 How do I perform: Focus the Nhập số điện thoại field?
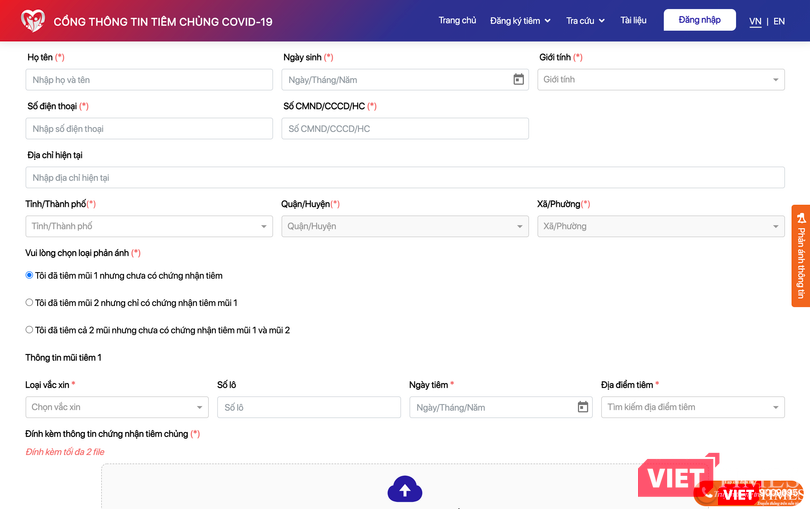point(149,129)
